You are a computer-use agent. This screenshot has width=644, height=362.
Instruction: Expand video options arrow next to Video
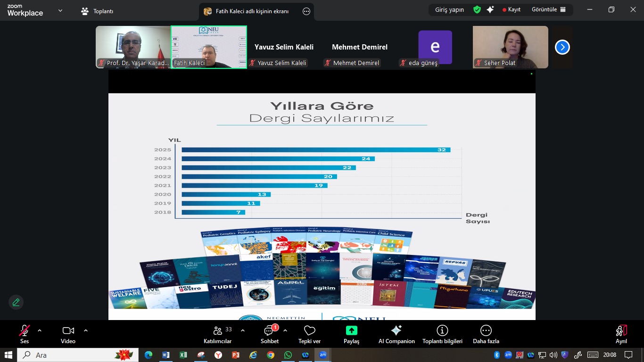pyautogui.click(x=86, y=330)
